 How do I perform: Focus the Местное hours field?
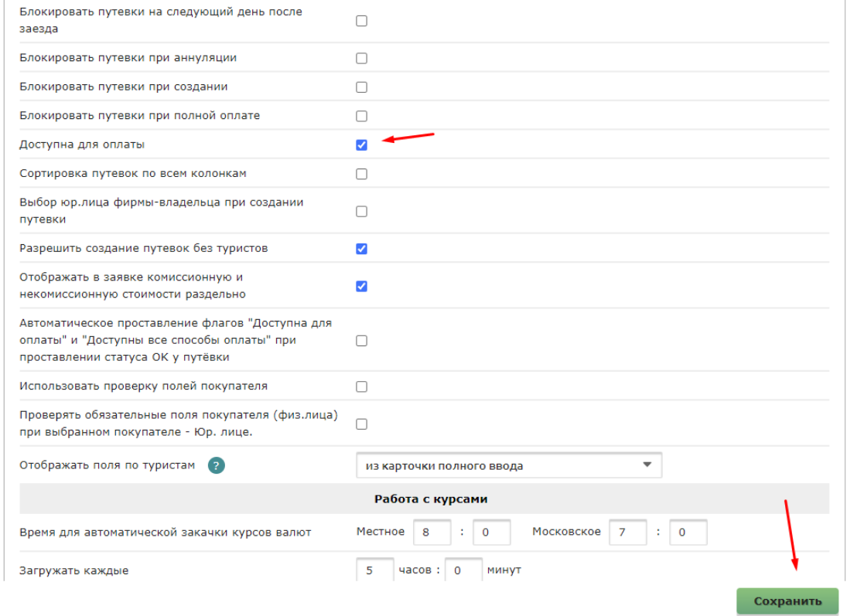pyautogui.click(x=432, y=532)
